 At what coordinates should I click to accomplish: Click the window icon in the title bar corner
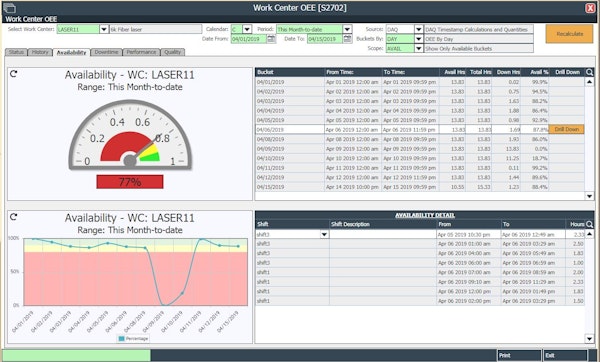[x=9, y=8]
